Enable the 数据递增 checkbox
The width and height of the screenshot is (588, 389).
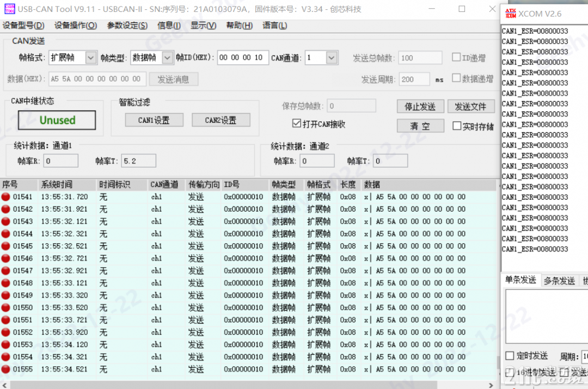tap(456, 78)
